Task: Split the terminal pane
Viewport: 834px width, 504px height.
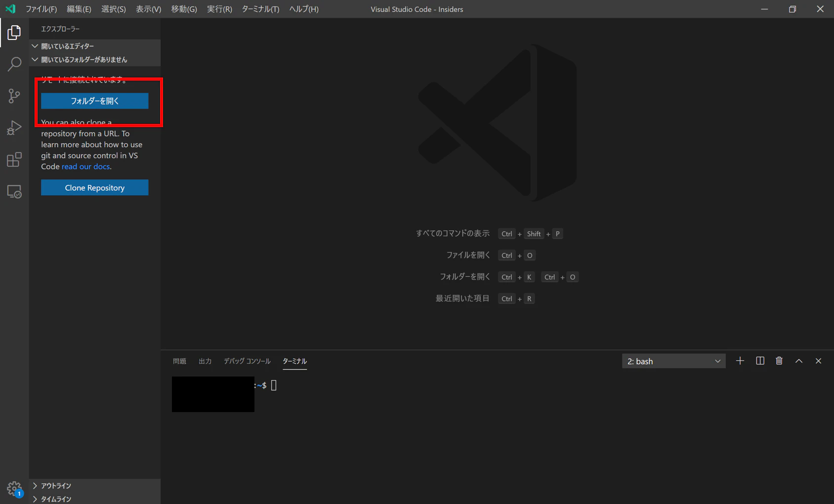Action: click(x=760, y=361)
